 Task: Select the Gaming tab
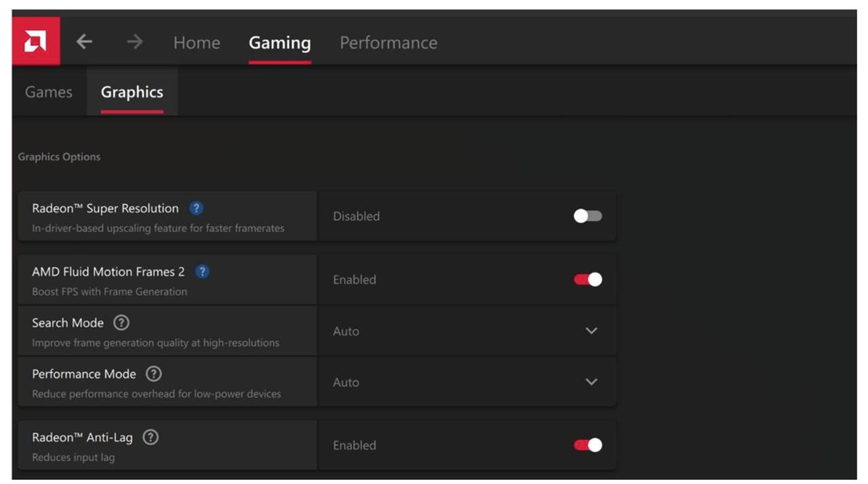click(279, 42)
